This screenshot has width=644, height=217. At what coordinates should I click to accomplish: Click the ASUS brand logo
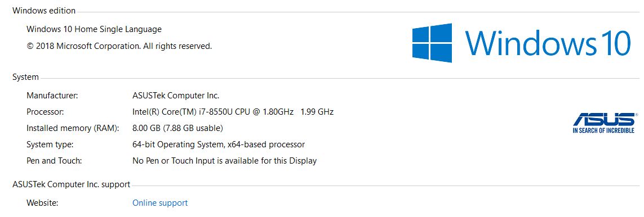(x=604, y=123)
